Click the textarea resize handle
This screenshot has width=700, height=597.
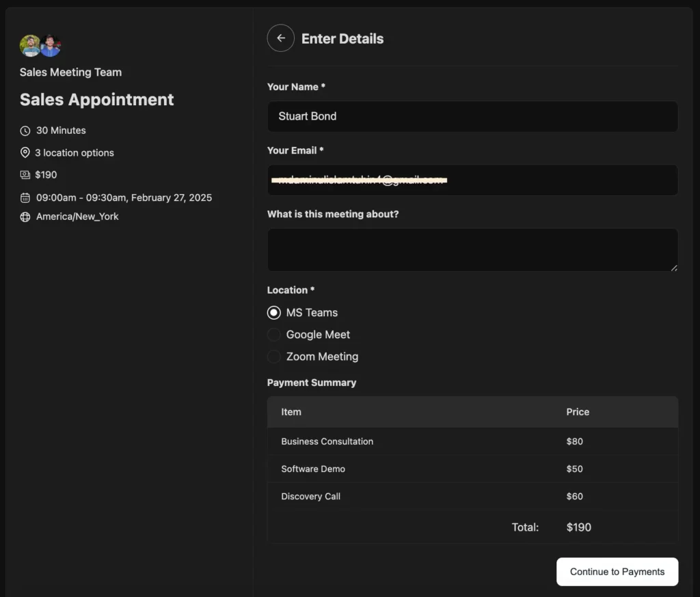(674, 268)
